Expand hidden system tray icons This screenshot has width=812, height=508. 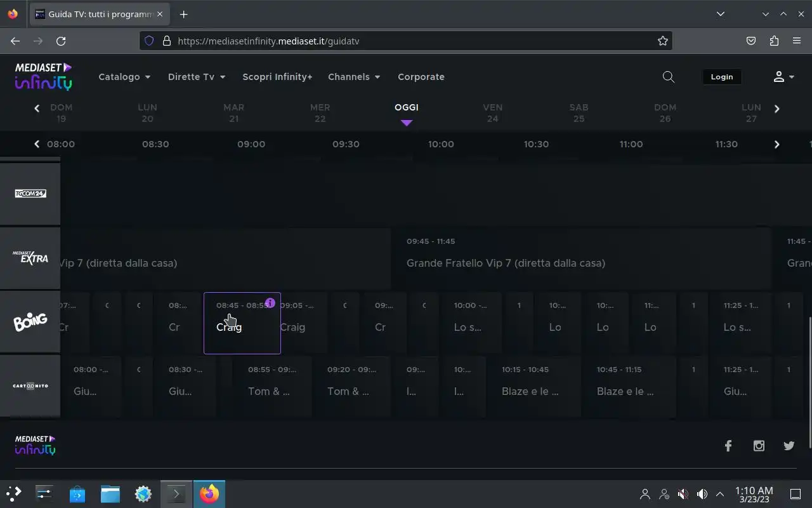click(720, 493)
